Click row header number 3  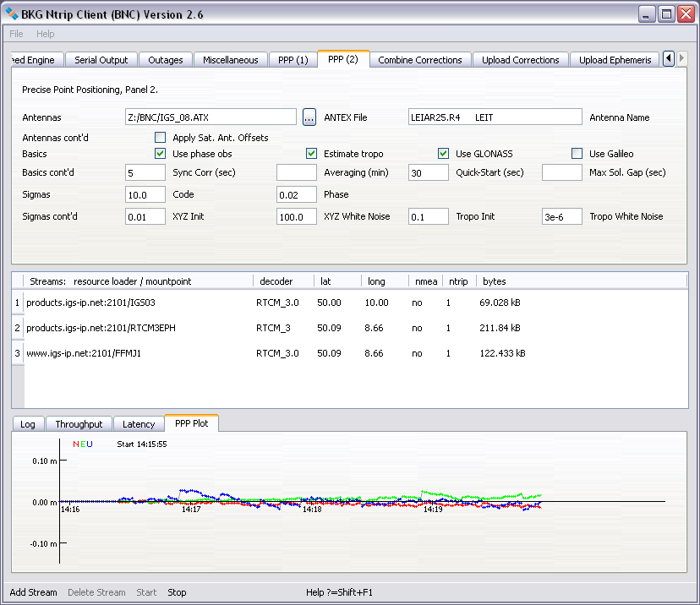[18, 353]
